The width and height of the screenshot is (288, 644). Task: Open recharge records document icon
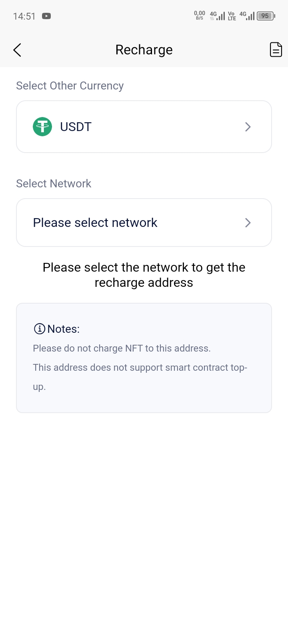276,50
